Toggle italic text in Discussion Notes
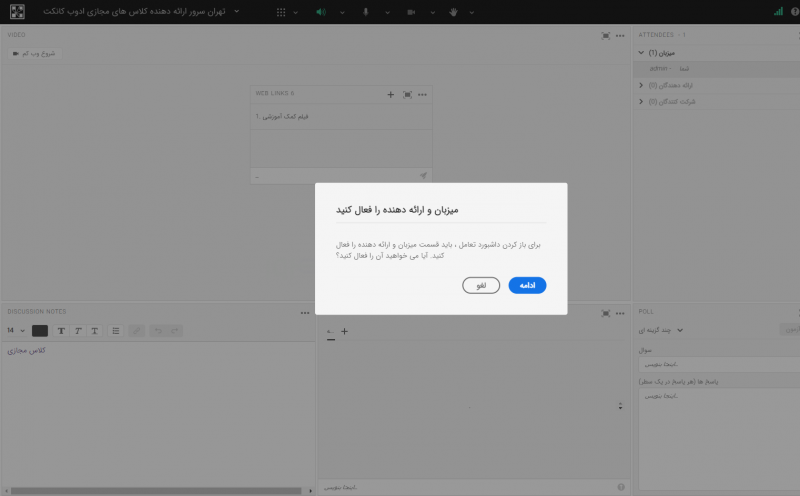The image size is (800, 496). 78,331
